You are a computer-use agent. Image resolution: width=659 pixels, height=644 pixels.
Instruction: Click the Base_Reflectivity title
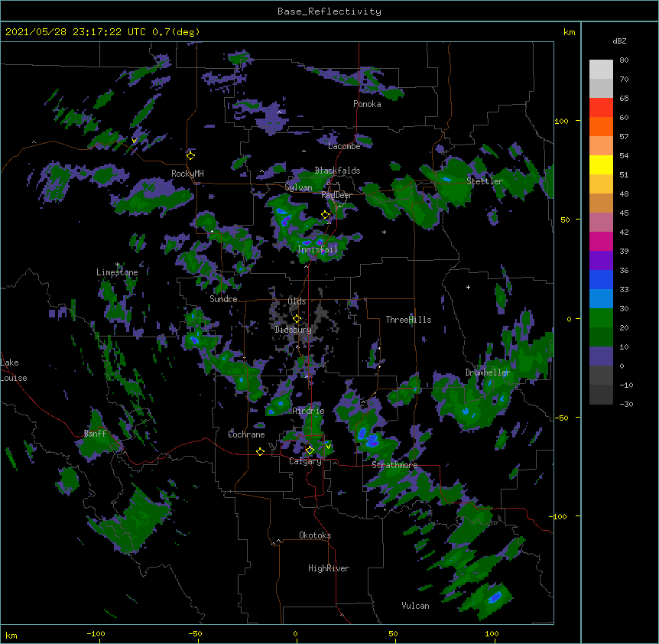point(329,11)
